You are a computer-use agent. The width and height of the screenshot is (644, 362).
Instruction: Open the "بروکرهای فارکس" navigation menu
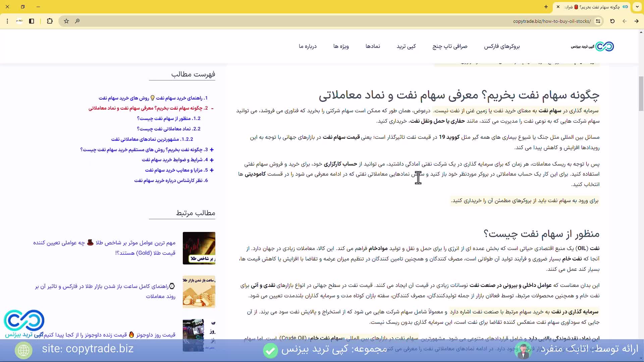pos(501,46)
